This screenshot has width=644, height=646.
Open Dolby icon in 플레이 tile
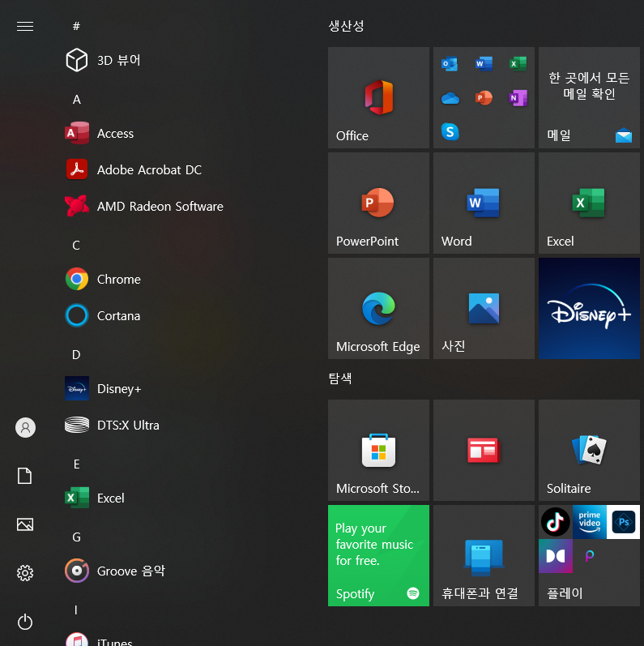(x=556, y=556)
